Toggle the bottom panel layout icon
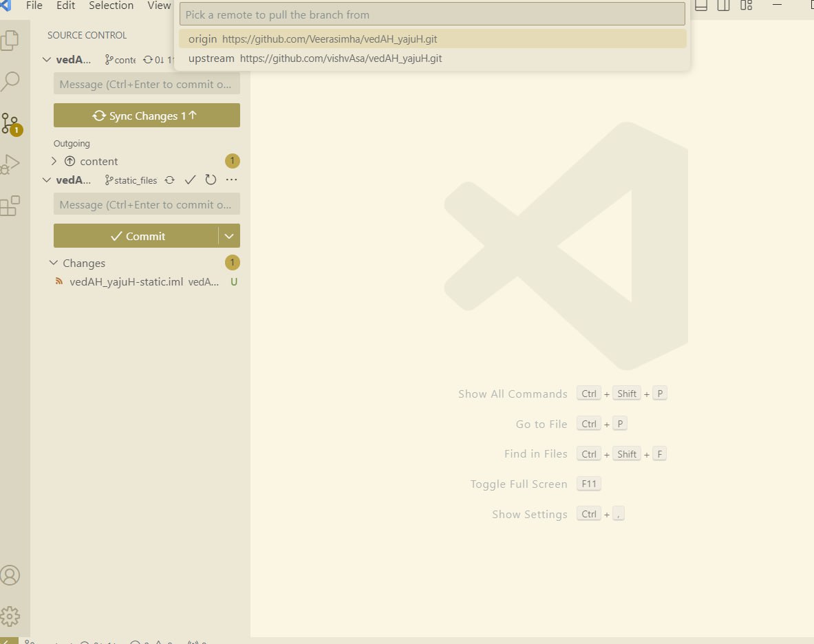Image resolution: width=814 pixels, height=644 pixels. [701, 6]
